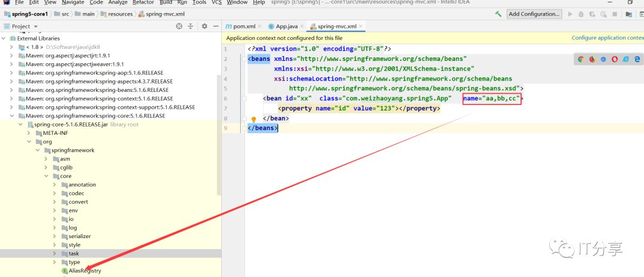Open the File menu
This screenshot has height=277, width=644.
tap(19, 2)
